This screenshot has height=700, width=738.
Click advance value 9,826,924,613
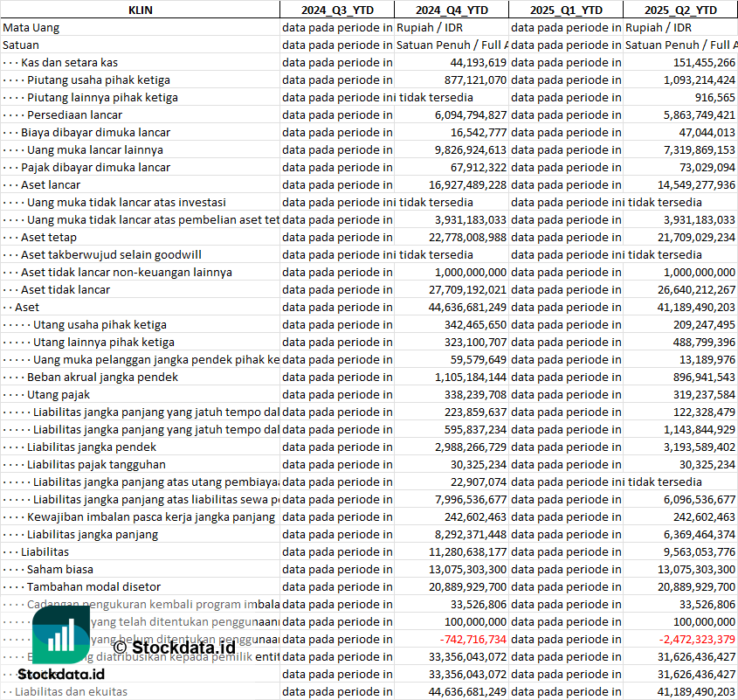click(471, 149)
